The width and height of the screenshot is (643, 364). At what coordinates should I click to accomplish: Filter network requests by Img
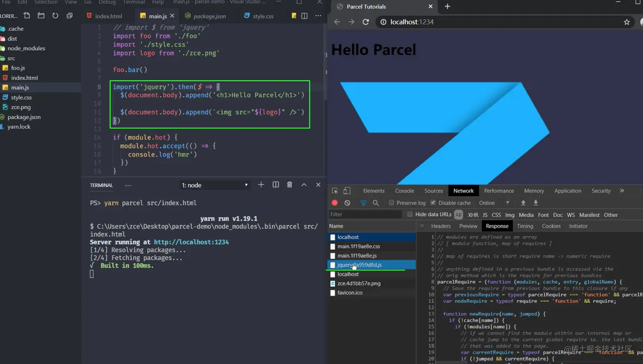coord(510,215)
